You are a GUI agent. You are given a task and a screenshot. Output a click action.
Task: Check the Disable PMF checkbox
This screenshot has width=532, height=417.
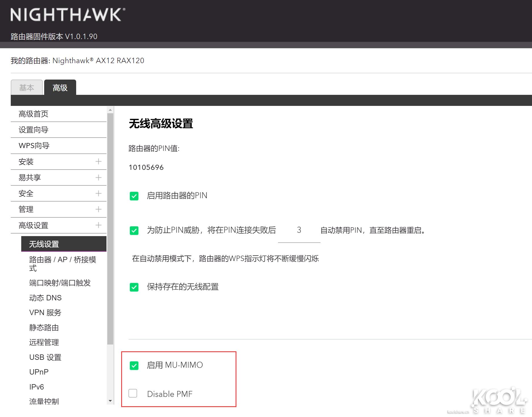(x=133, y=394)
